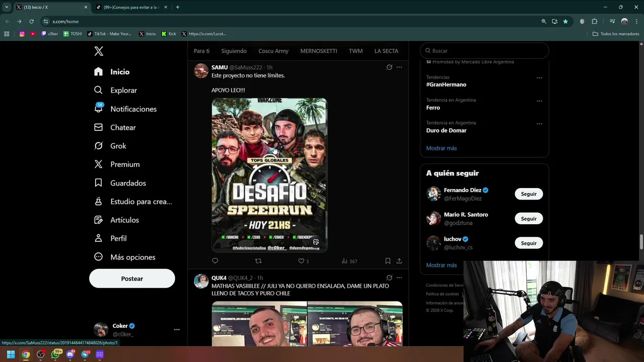Click Grok icon on SAMU's post

[x=389, y=67]
